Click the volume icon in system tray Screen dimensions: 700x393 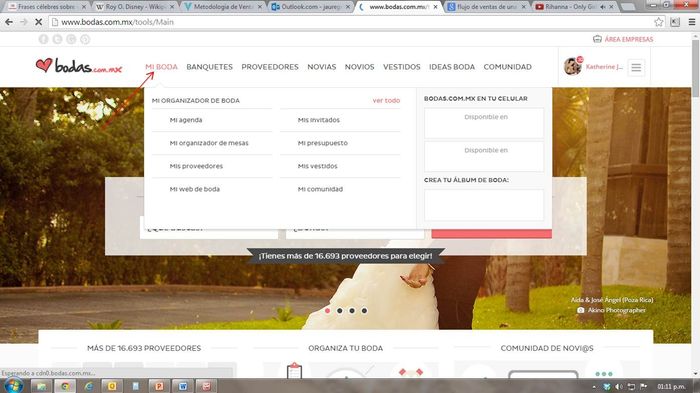(x=619, y=386)
